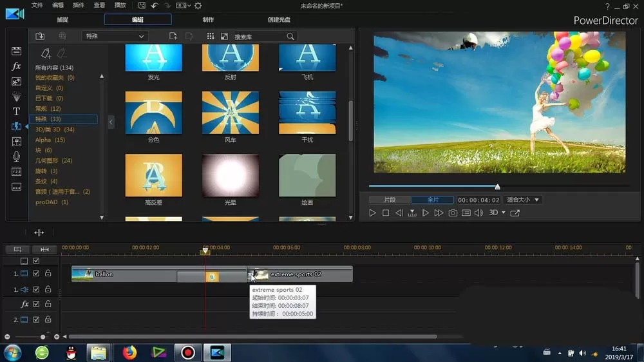This screenshot has height=362, width=644.
Task: Click the snapshot camera icon in preview
Action: click(453, 213)
